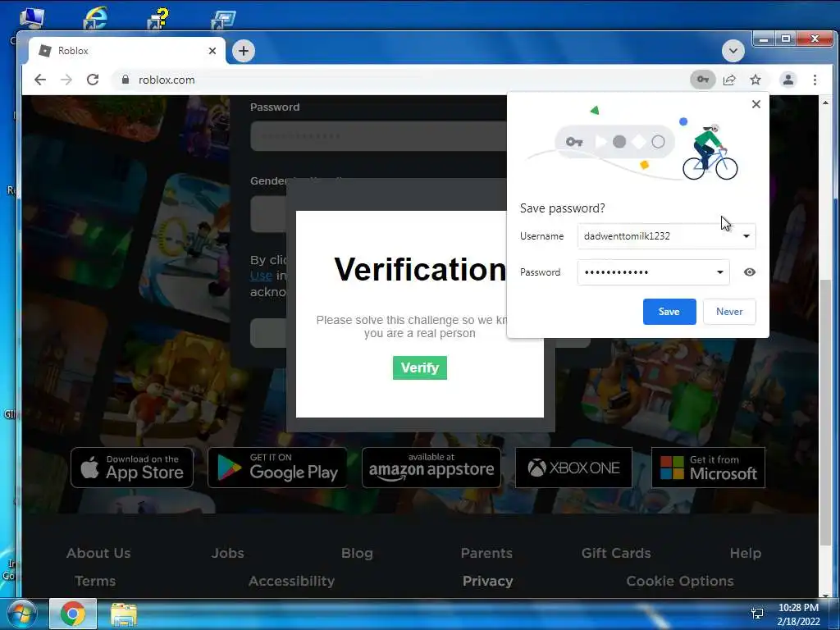Open Cookie Options footer link
The width and height of the screenshot is (840, 630).
click(x=680, y=582)
